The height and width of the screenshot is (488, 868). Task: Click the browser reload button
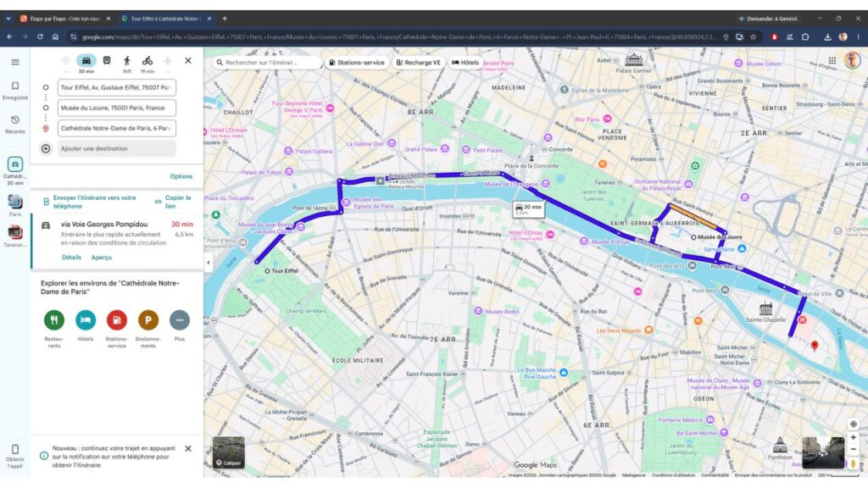click(40, 37)
